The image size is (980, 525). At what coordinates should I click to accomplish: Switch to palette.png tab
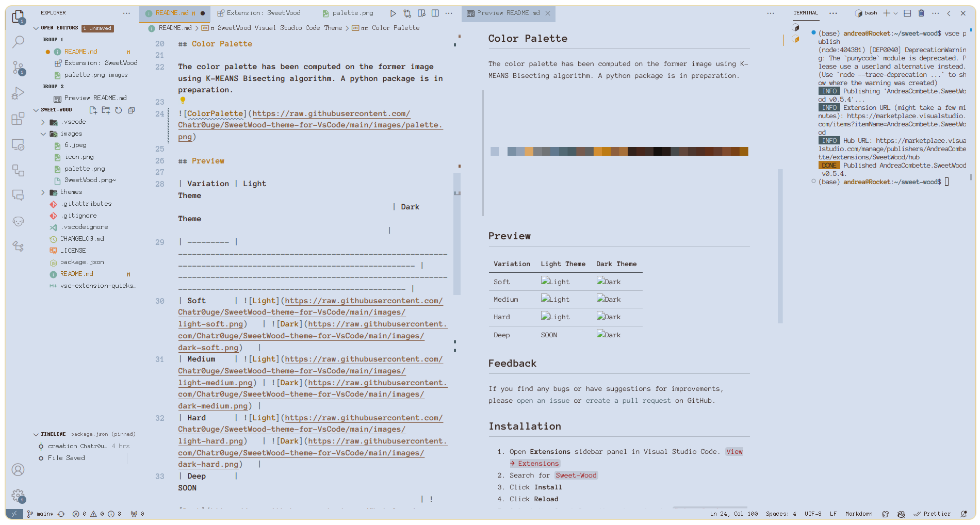pyautogui.click(x=348, y=13)
